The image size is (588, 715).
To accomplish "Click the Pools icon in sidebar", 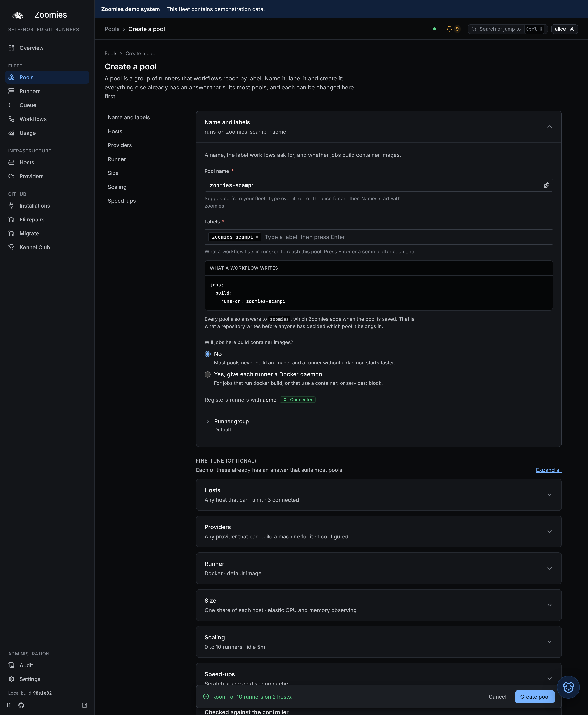I will (11, 77).
